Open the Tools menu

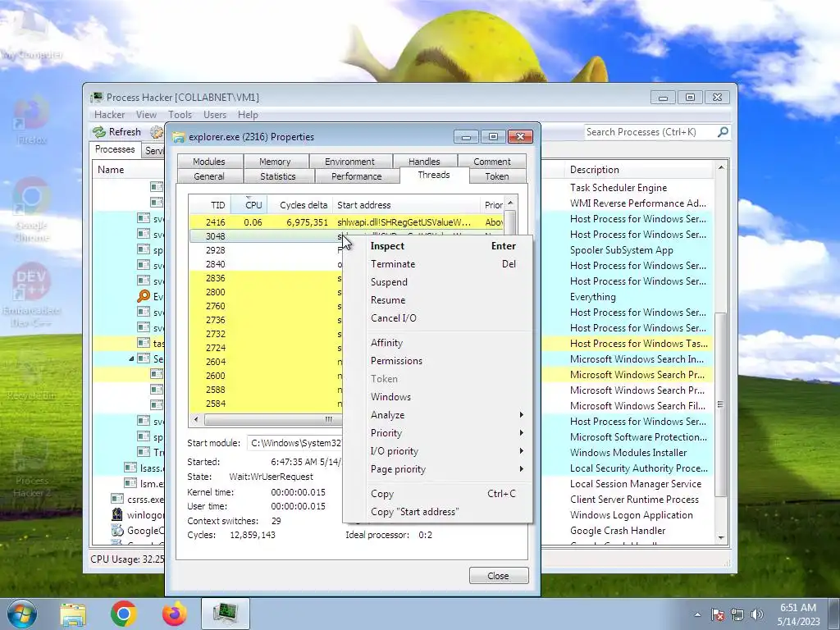[180, 115]
